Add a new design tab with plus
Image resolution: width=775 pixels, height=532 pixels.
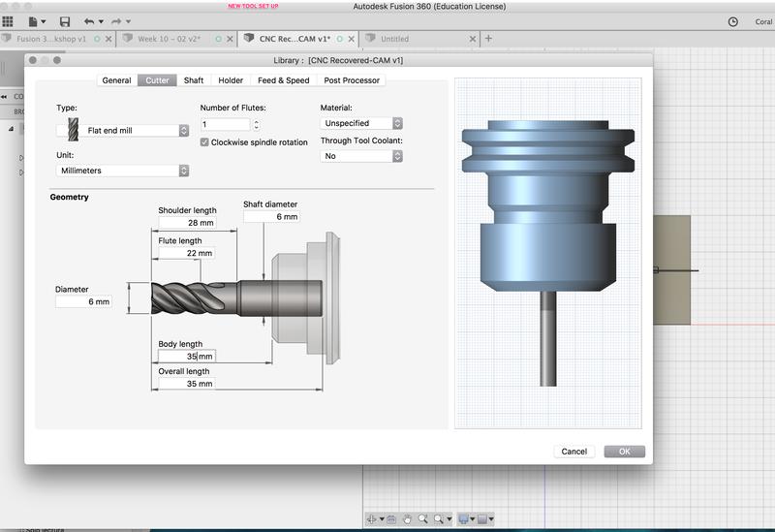488,38
